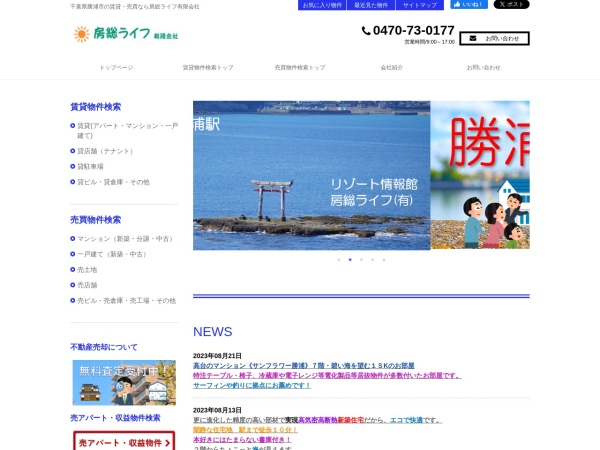Open 売ビル・売倉庫・売工場・その他 link
The height and width of the screenshot is (450, 600).
(127, 301)
